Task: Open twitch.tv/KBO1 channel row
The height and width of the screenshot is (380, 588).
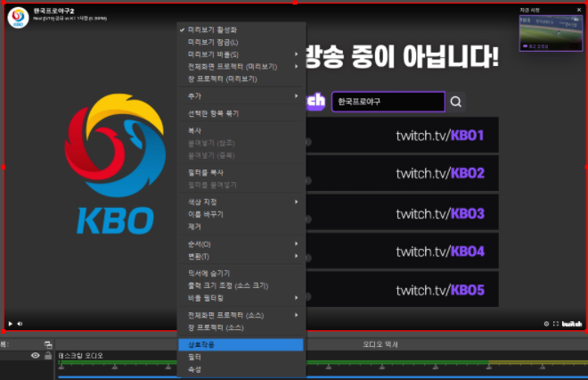Action: click(403, 135)
